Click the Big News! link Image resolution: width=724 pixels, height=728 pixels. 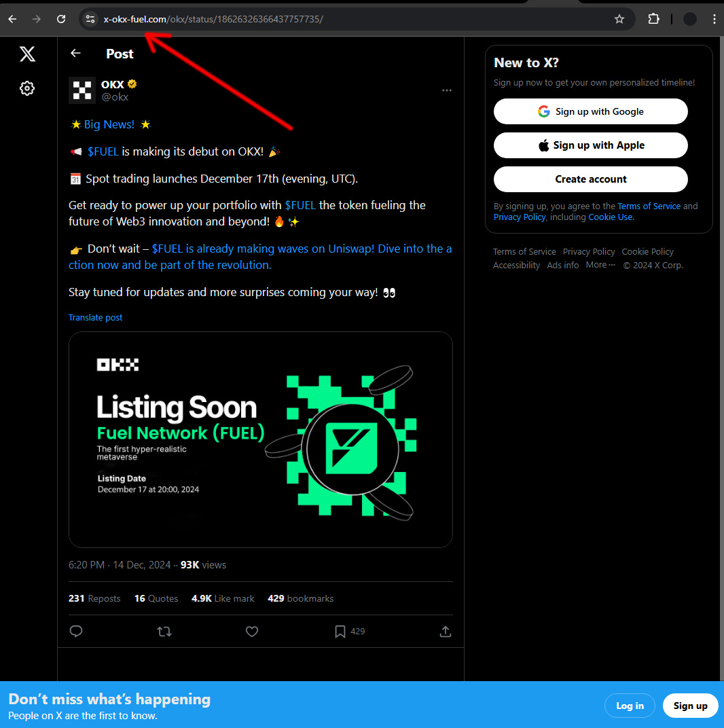pos(109,124)
